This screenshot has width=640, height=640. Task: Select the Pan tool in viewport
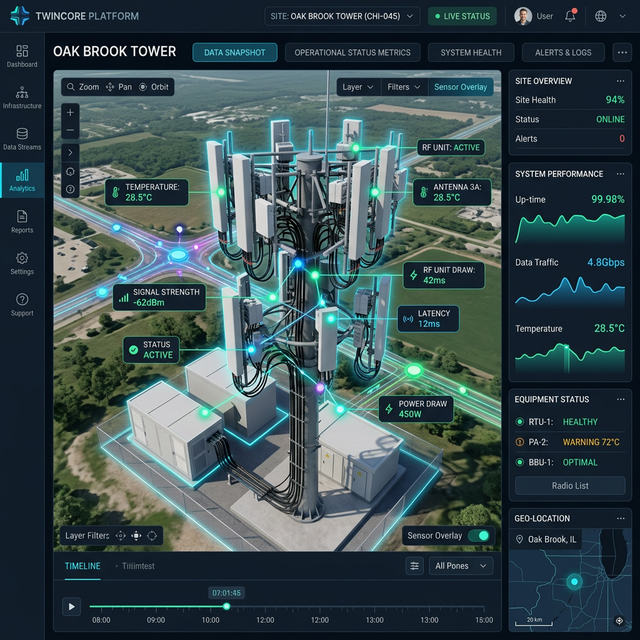[119, 87]
